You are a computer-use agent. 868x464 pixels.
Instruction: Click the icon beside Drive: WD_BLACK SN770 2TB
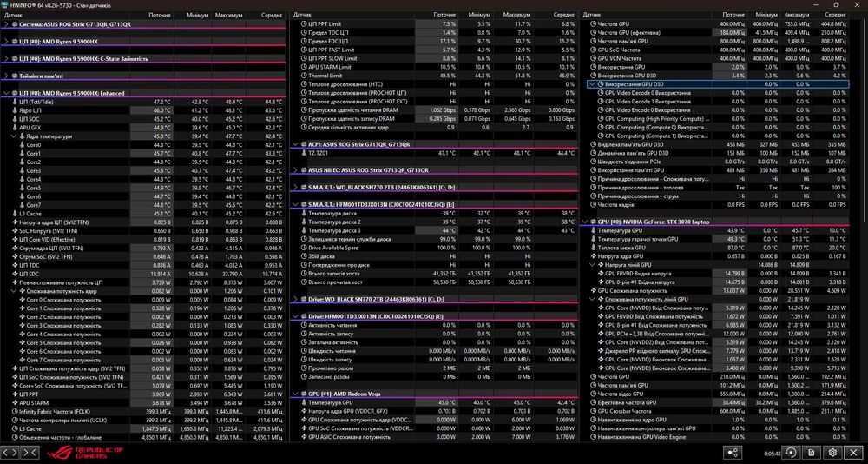point(303,300)
